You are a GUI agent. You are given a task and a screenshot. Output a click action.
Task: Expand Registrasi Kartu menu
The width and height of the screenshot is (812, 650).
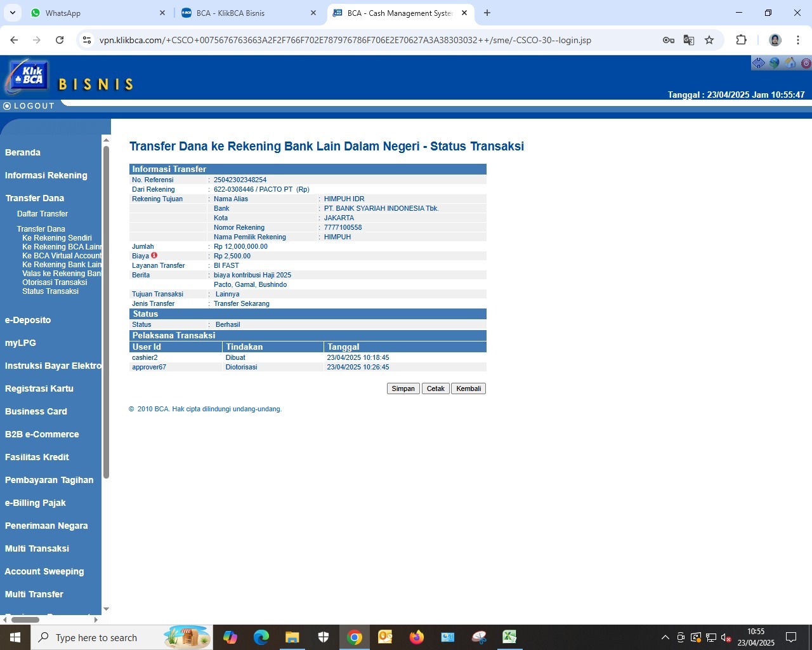coord(39,388)
